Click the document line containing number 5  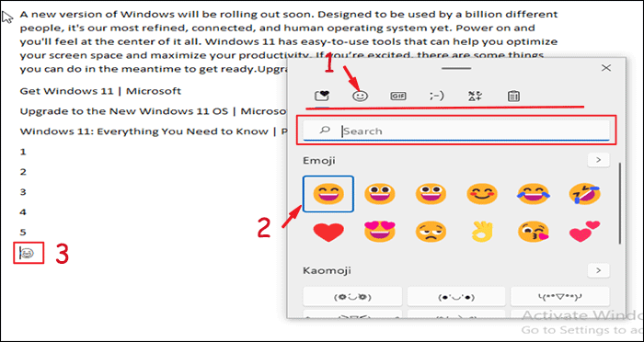coord(23,233)
